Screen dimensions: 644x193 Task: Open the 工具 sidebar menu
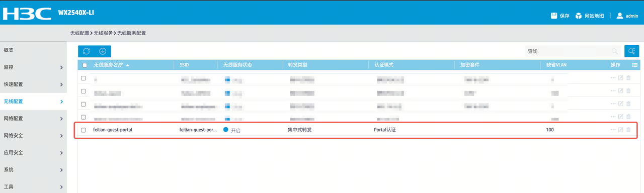coord(33,186)
